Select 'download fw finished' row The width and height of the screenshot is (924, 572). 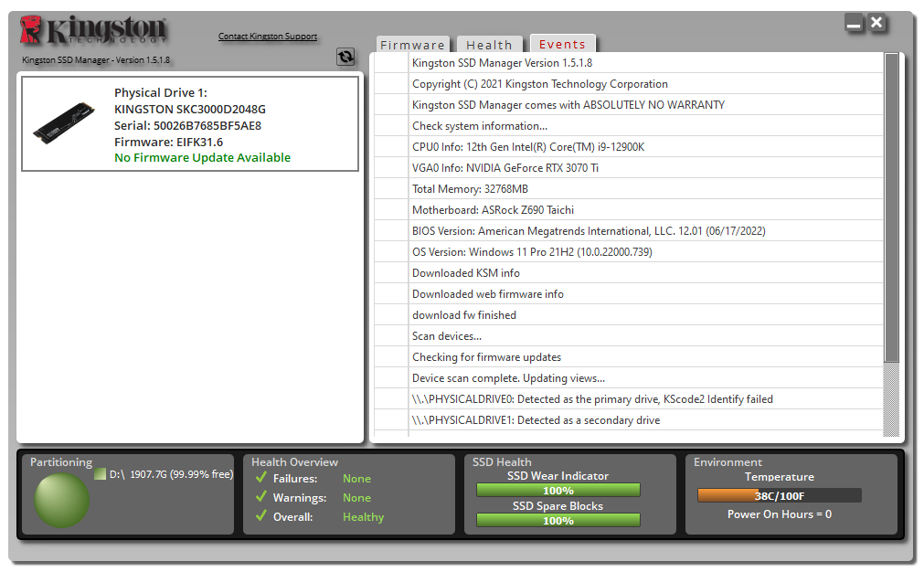[x=628, y=315]
